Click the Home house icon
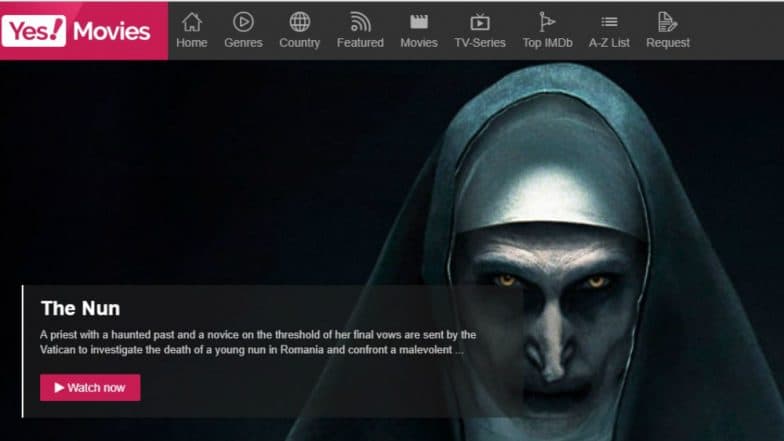Screen dimensions: 784x441 pos(192,22)
